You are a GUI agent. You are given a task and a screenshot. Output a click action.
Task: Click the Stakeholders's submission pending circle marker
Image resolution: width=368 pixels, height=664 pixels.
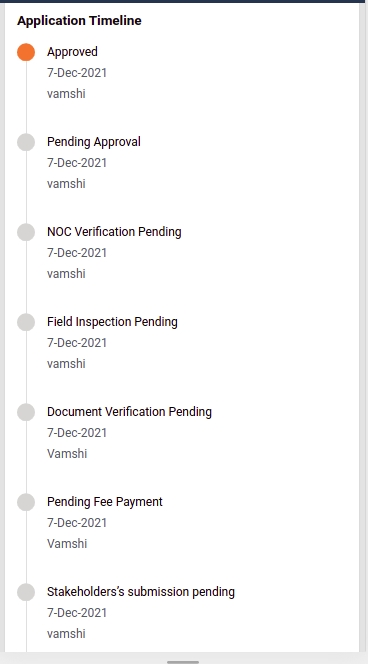tap(26, 592)
